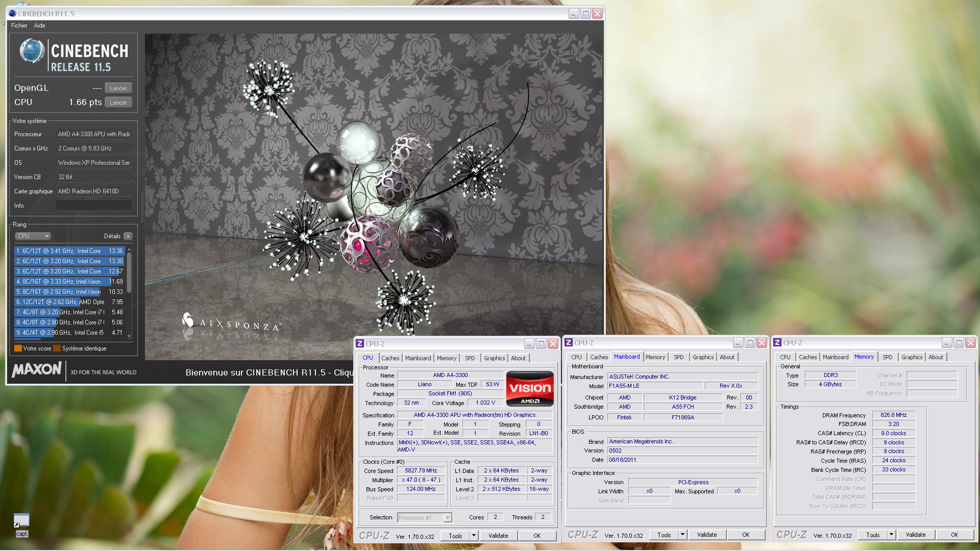Select ranking row 12C/12T @ 2.62 GHz AMD
The image size is (980, 551).
pos(70,302)
